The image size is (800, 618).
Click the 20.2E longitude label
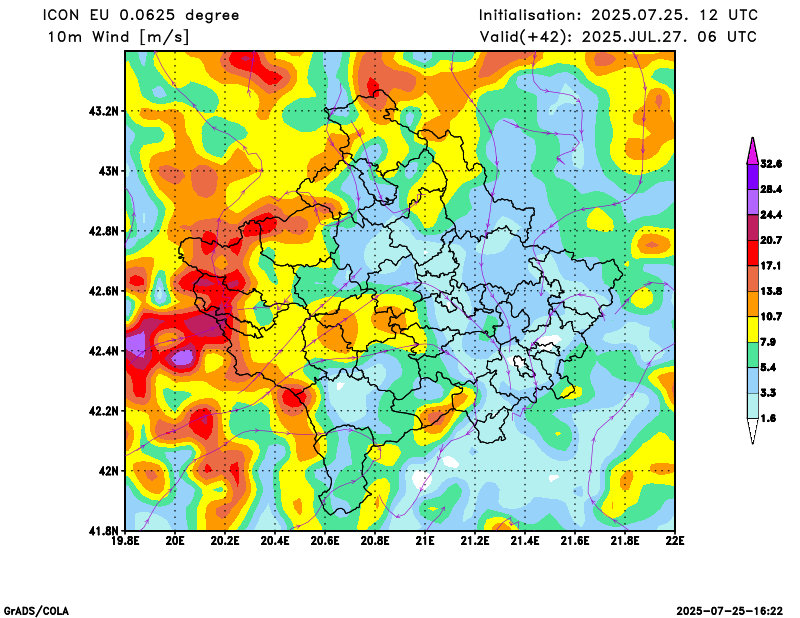click(x=225, y=541)
